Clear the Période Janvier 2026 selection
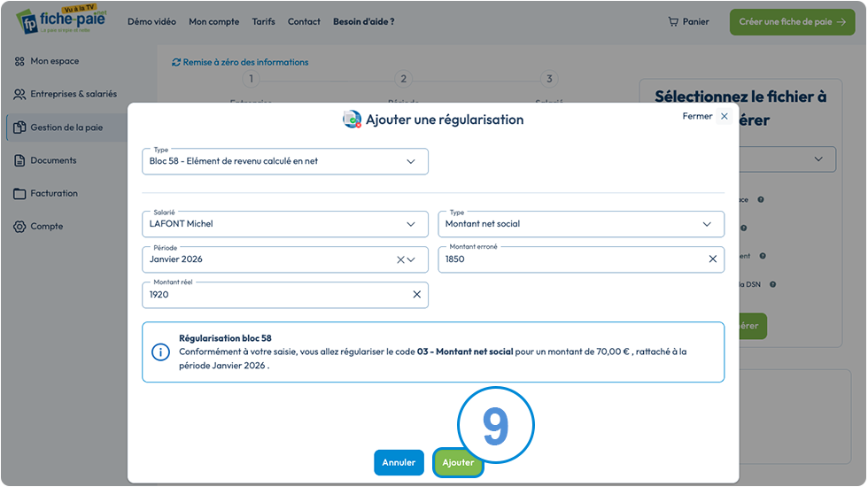 pyautogui.click(x=400, y=259)
